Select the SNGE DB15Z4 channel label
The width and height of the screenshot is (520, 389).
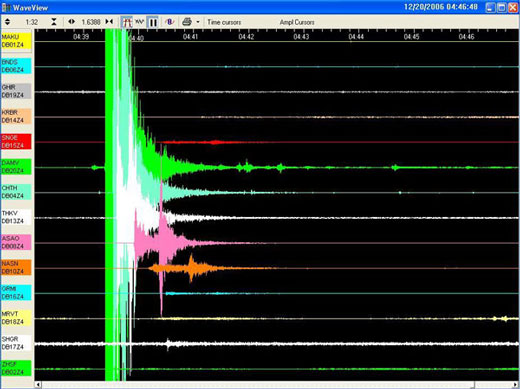coord(16,142)
